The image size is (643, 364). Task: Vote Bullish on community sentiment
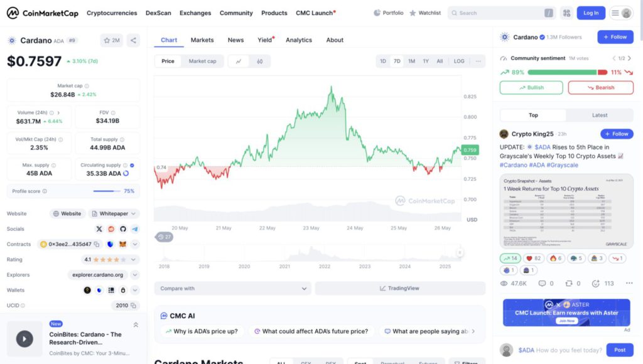point(531,88)
